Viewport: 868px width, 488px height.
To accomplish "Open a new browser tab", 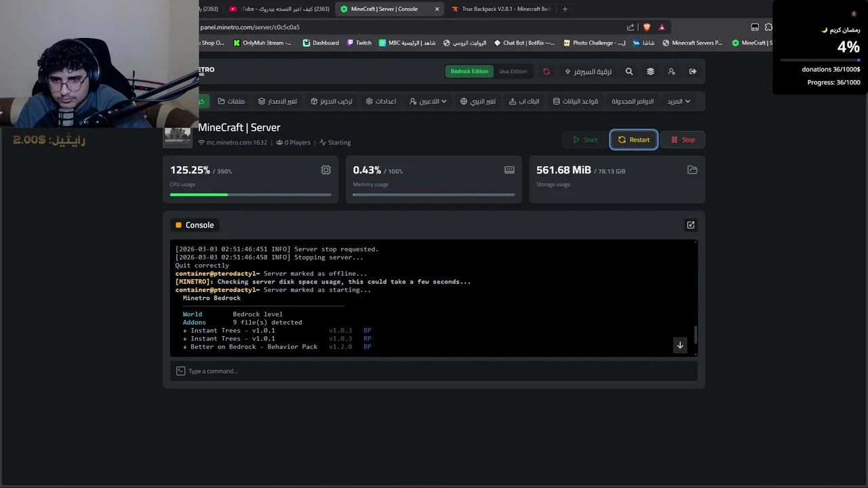I will point(565,9).
